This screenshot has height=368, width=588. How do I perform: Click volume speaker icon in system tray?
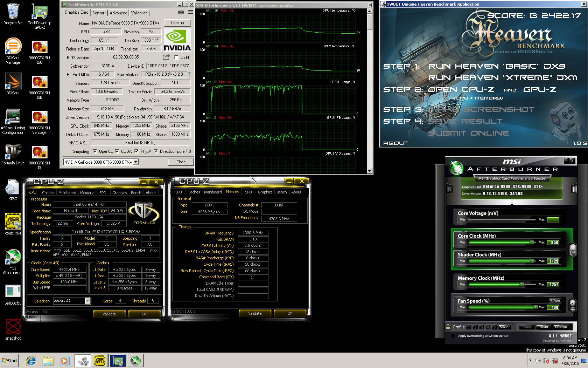538,361
